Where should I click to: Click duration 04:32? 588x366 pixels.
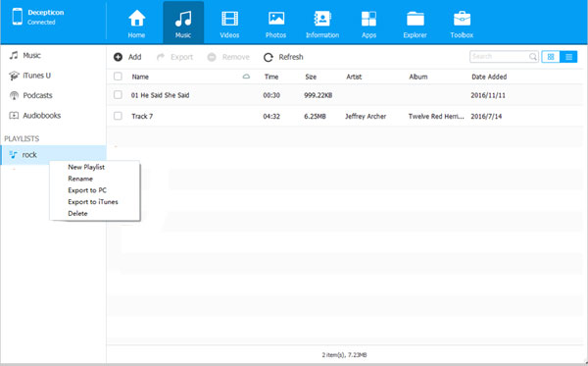point(271,117)
